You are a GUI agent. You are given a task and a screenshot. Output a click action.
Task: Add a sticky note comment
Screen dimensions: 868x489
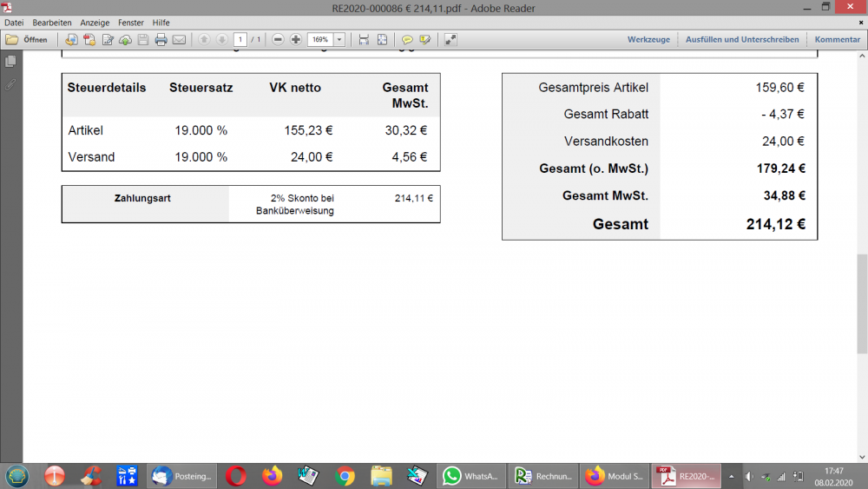pyautogui.click(x=407, y=39)
